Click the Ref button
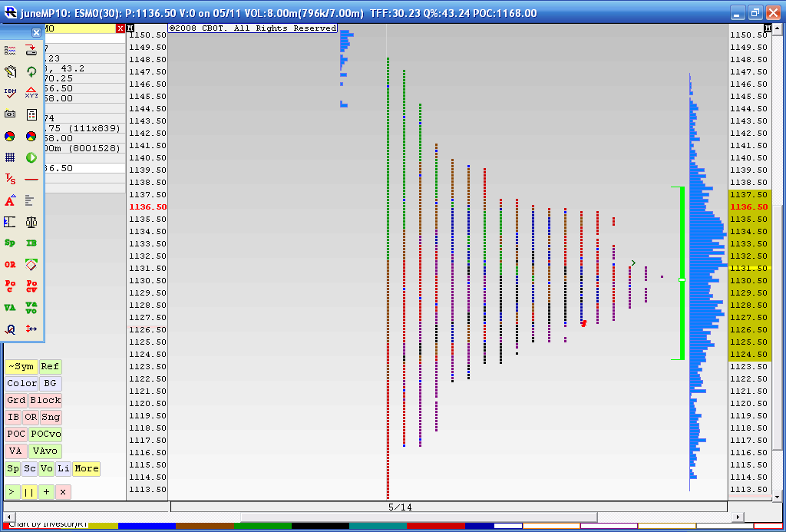The height and width of the screenshot is (532, 786). point(50,366)
